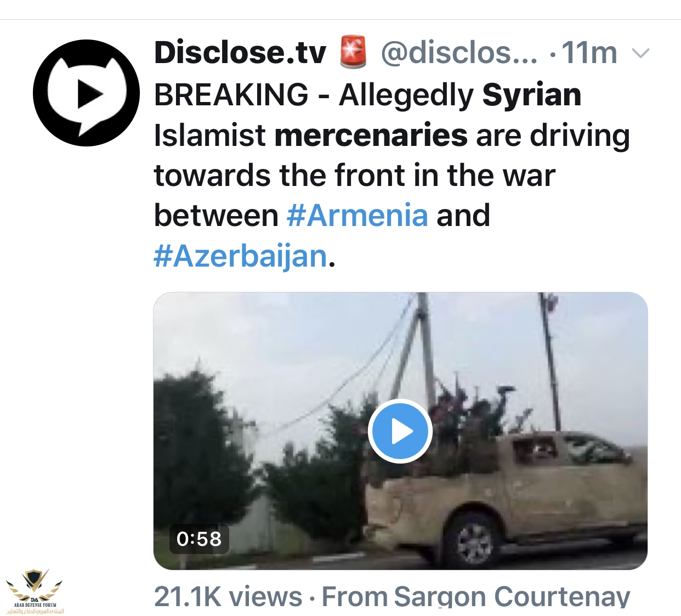Click the red siren emoji
The height and width of the screenshot is (616, 681).
pyautogui.click(x=353, y=52)
